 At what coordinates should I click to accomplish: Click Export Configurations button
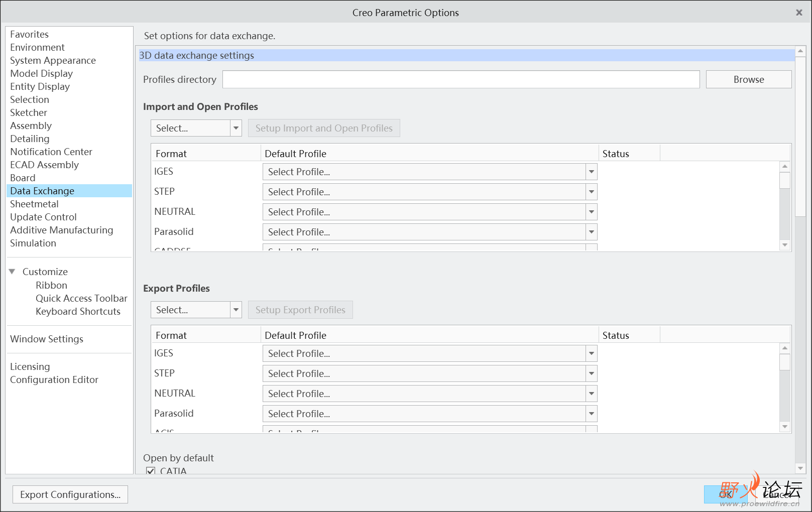(x=70, y=494)
